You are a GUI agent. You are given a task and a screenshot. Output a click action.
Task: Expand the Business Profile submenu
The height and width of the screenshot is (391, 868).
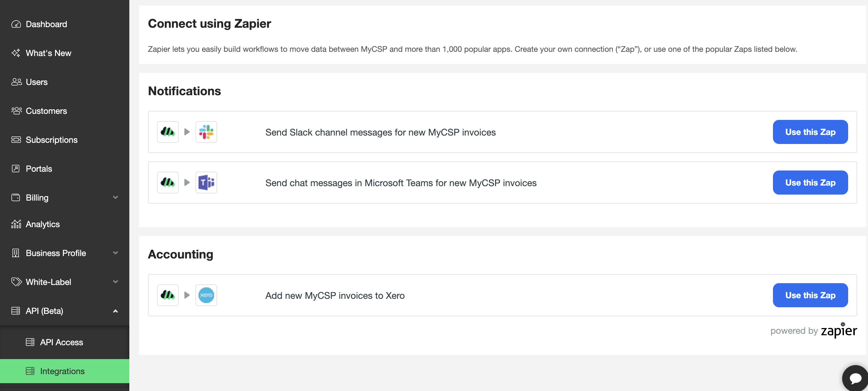[115, 253]
